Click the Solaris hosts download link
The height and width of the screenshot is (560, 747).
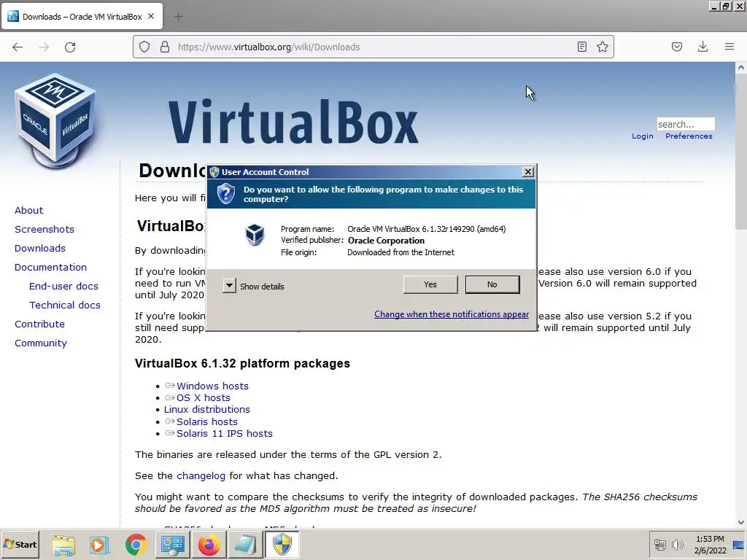[206, 422]
